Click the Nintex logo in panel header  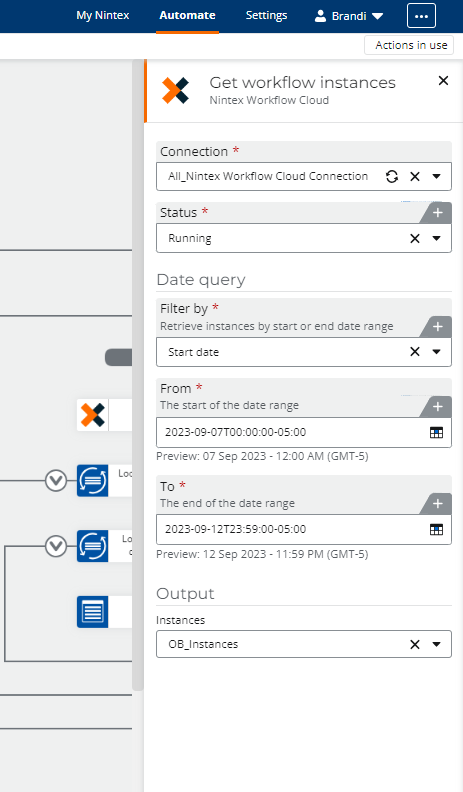tap(175, 90)
